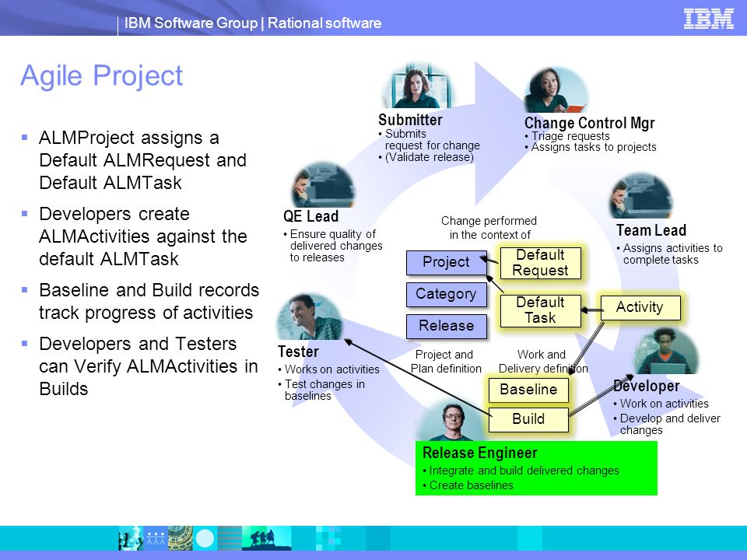Select the Submitter role heading
The height and width of the screenshot is (560, 747).
[410, 120]
